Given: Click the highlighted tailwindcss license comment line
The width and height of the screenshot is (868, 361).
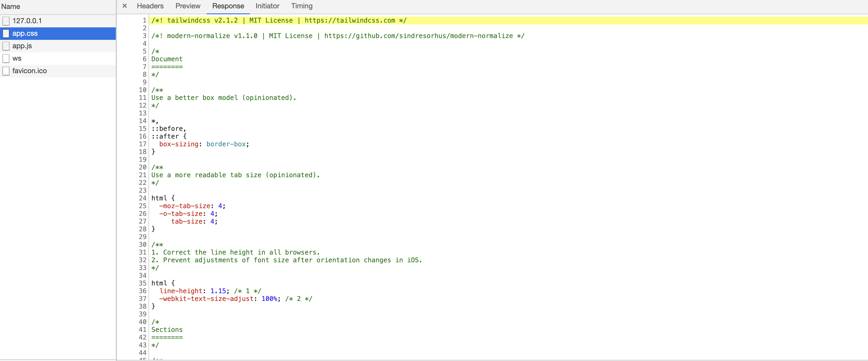Looking at the screenshot, I should 279,21.
